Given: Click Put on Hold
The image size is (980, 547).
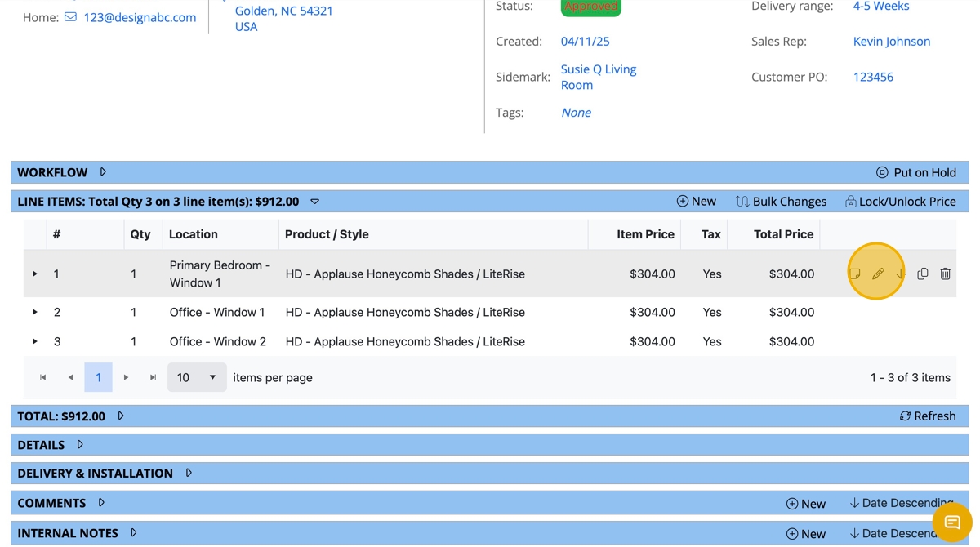Looking at the screenshot, I should 915,172.
